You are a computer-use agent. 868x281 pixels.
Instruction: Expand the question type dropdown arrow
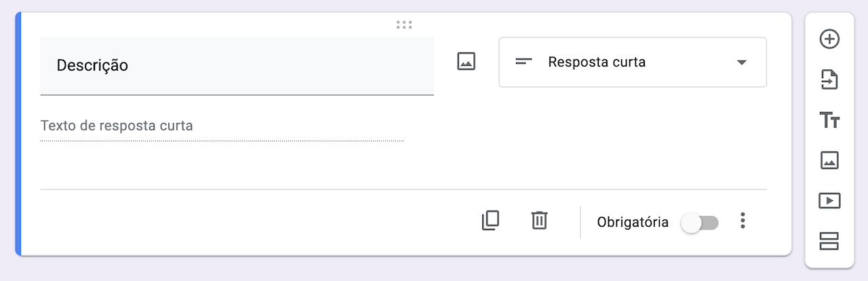(x=741, y=62)
